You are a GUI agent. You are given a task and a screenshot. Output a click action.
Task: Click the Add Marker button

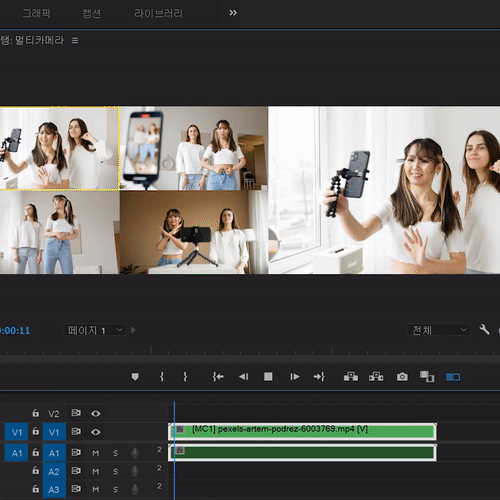(x=135, y=377)
